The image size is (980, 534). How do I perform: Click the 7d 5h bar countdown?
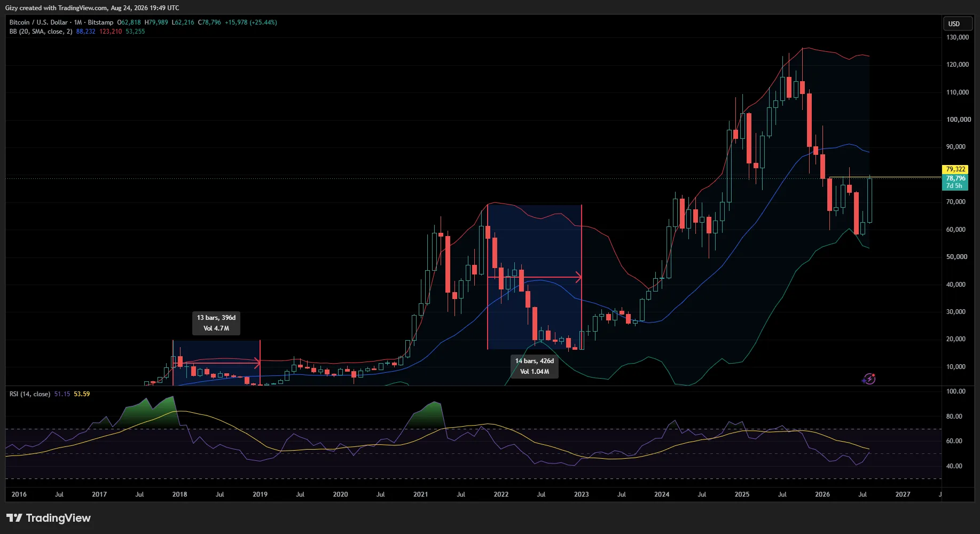[x=954, y=186]
